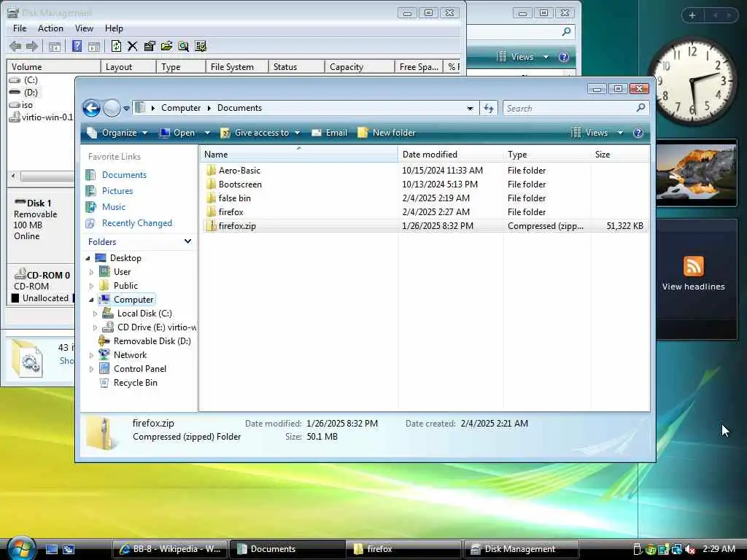This screenshot has height=560, width=747.
Task: Click the New folder toolbar button
Action: tap(387, 133)
